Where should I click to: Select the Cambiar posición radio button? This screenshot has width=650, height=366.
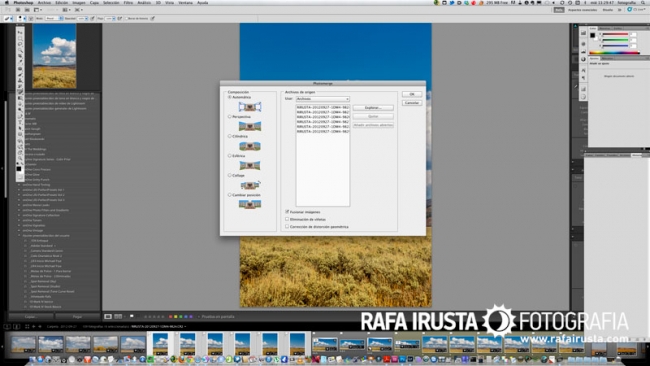[x=230, y=194]
